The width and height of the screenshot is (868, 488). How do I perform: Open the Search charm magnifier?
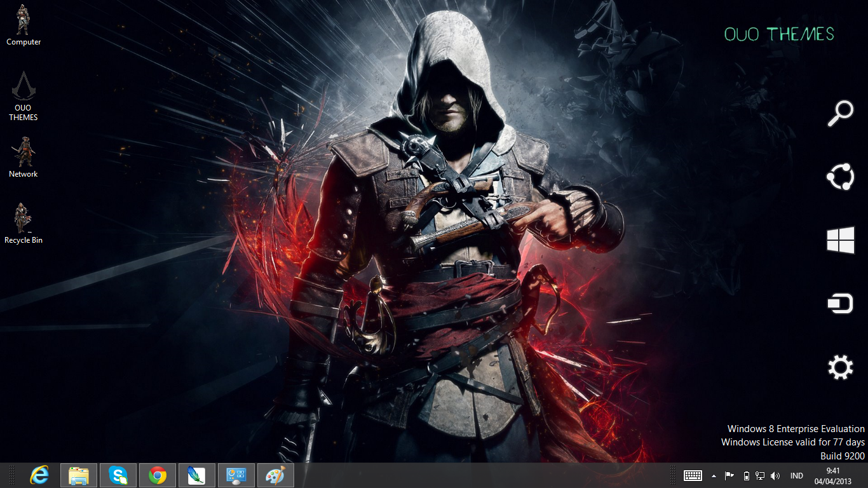pos(840,114)
